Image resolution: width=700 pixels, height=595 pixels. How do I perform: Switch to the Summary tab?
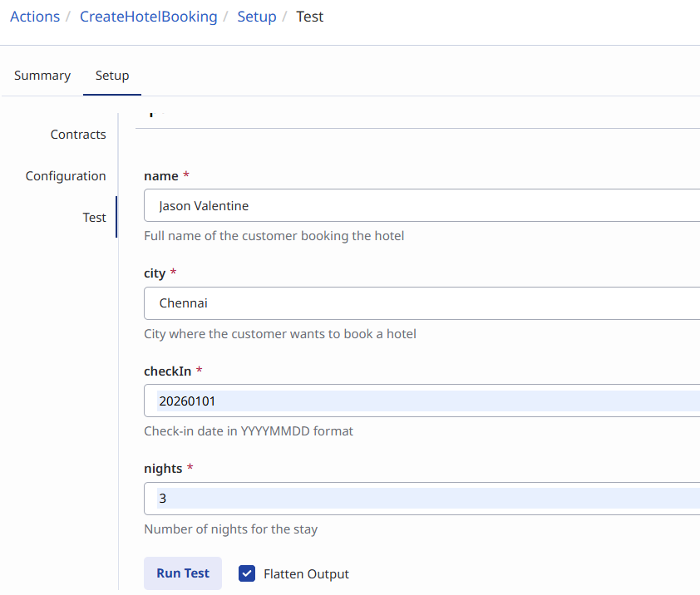pos(42,76)
